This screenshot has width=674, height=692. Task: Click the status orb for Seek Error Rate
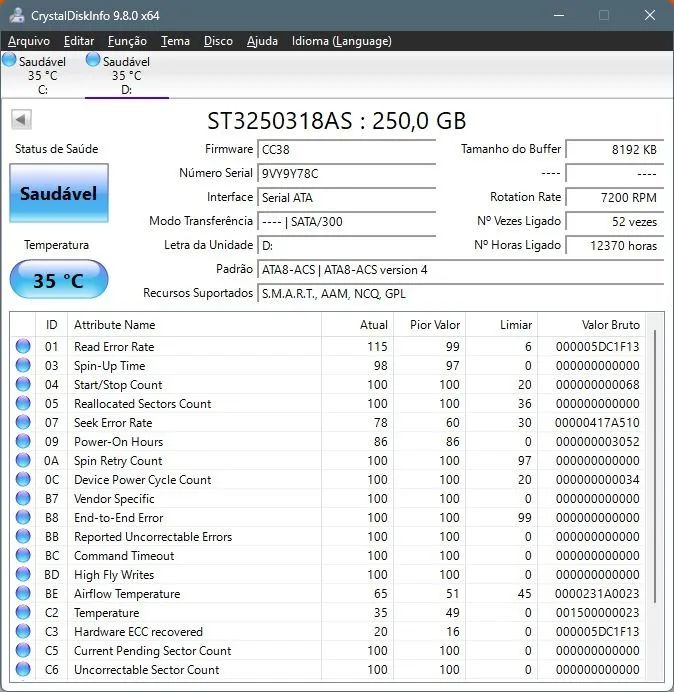coord(23,422)
